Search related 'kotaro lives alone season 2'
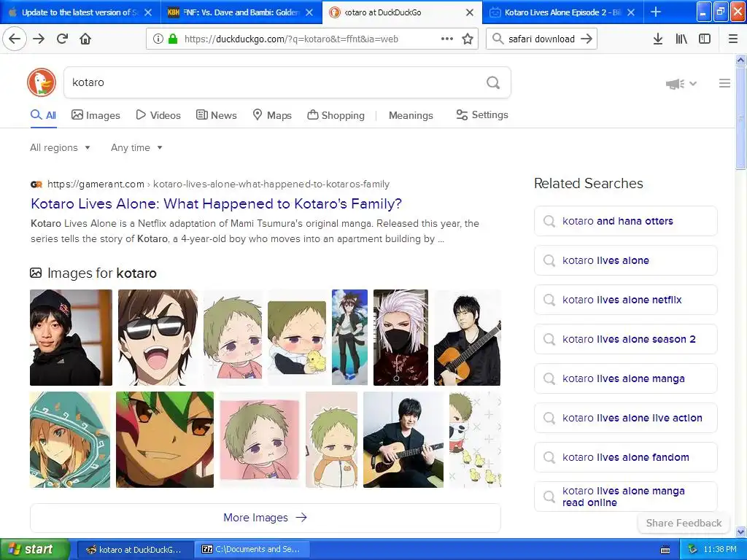The width and height of the screenshot is (747, 560). pyautogui.click(x=625, y=339)
